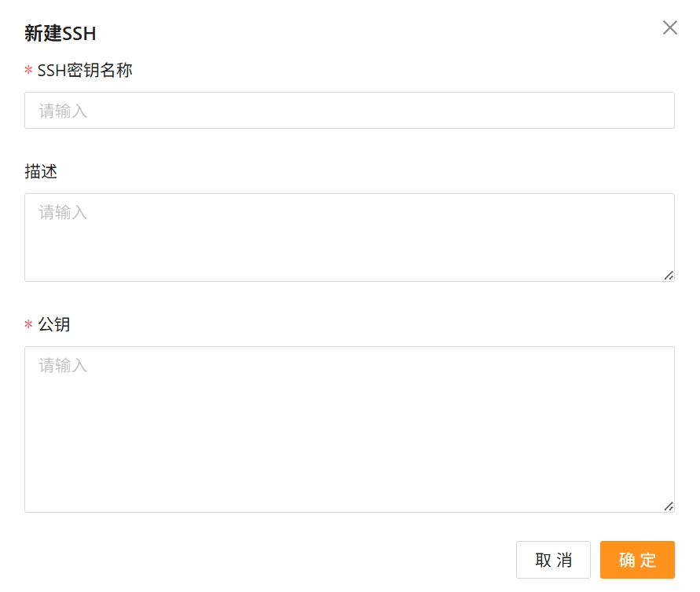The height and width of the screenshot is (592, 700).
Task: Click the red asterisk beside 公钥
Action: 28,325
